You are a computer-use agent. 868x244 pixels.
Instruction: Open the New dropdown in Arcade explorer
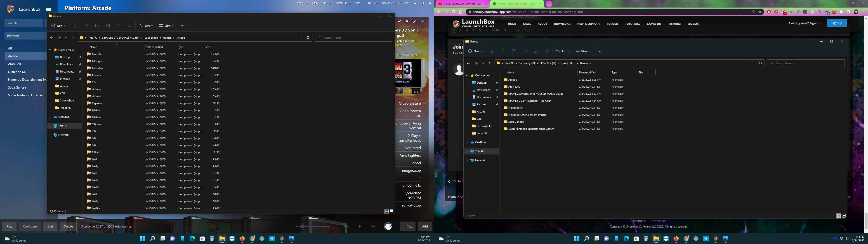(59, 26)
